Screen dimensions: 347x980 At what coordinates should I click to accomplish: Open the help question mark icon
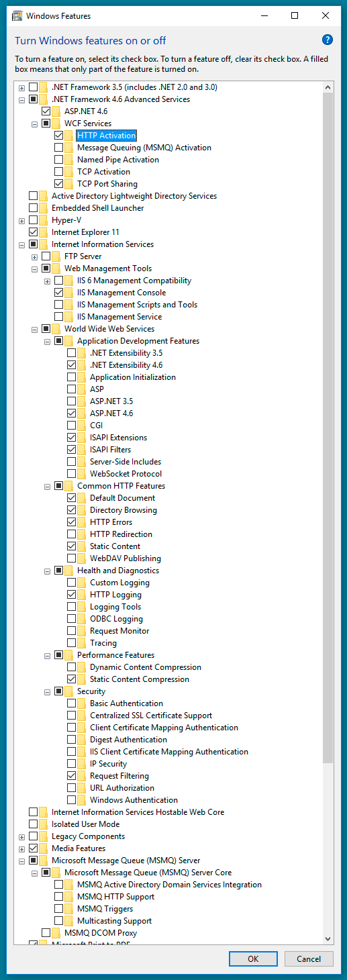tap(328, 40)
